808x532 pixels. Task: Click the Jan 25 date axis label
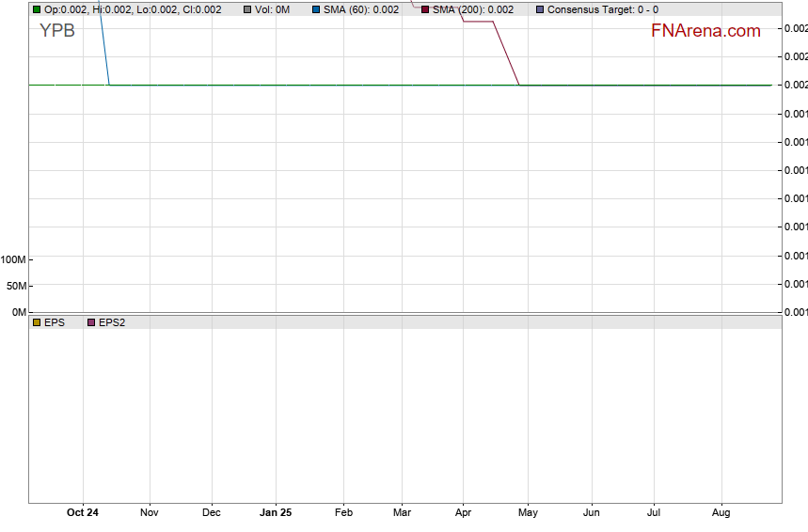point(276,513)
